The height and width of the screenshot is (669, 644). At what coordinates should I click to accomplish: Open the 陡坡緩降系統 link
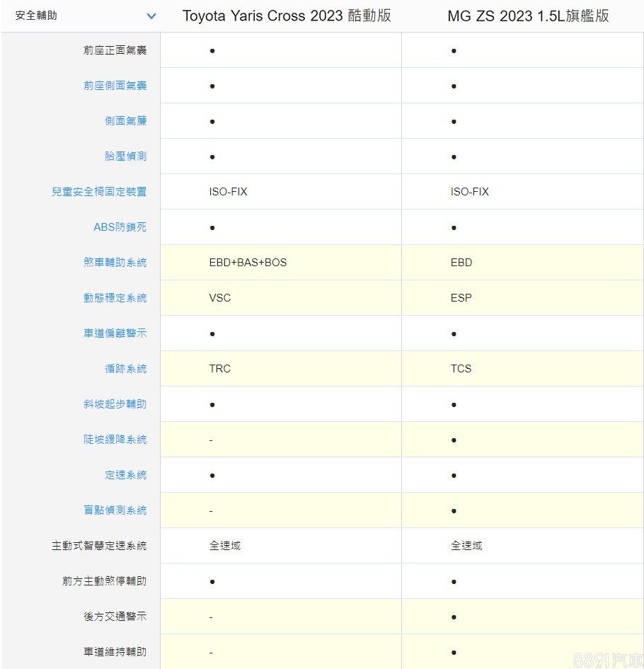click(x=115, y=440)
